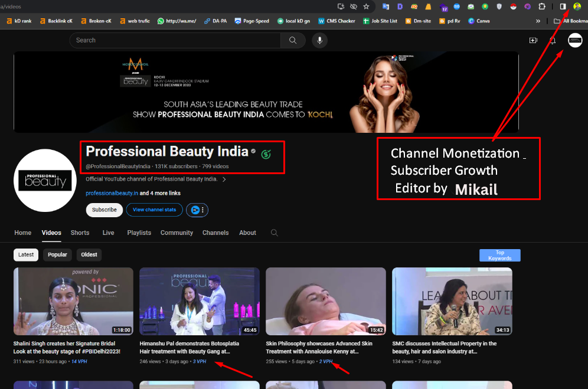The height and width of the screenshot is (389, 588).
Task: Switch to the Playlists tab
Action: (139, 233)
